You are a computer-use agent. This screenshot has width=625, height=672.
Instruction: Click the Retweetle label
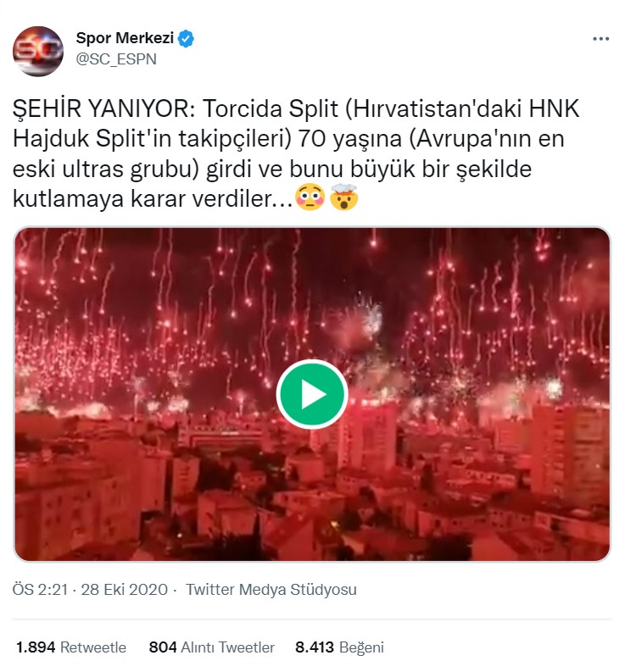pyautogui.click(x=93, y=647)
